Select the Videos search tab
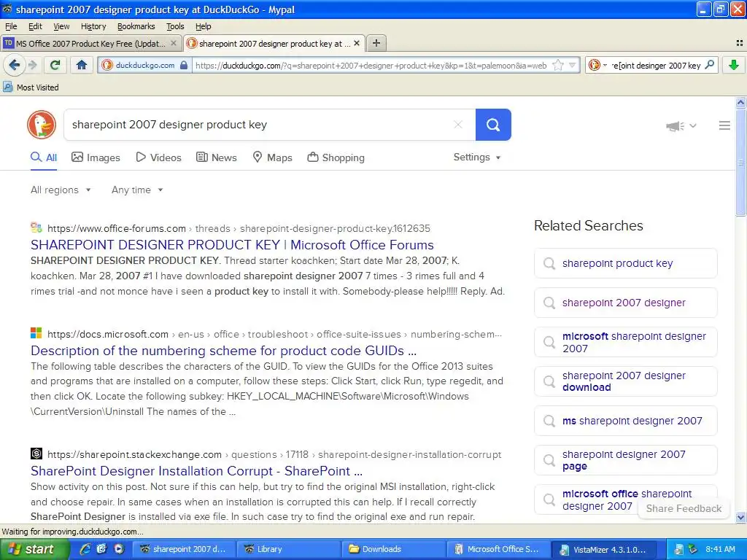747x560 pixels. pos(158,157)
